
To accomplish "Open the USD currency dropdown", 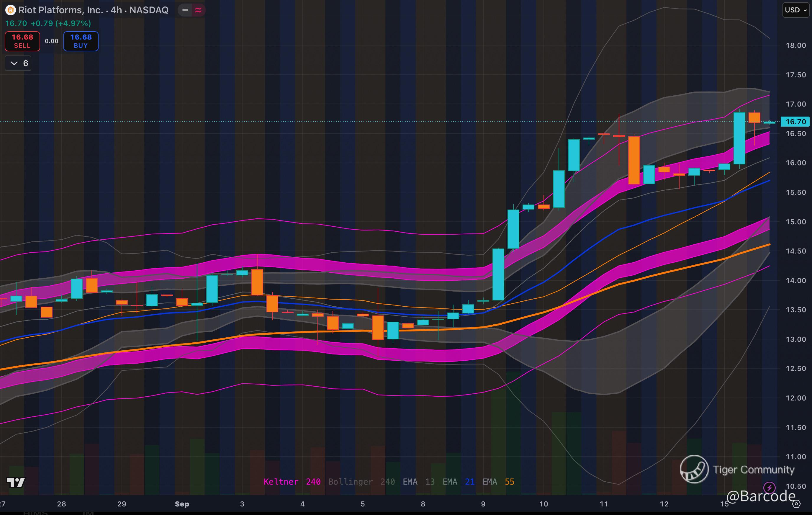I will [x=795, y=10].
